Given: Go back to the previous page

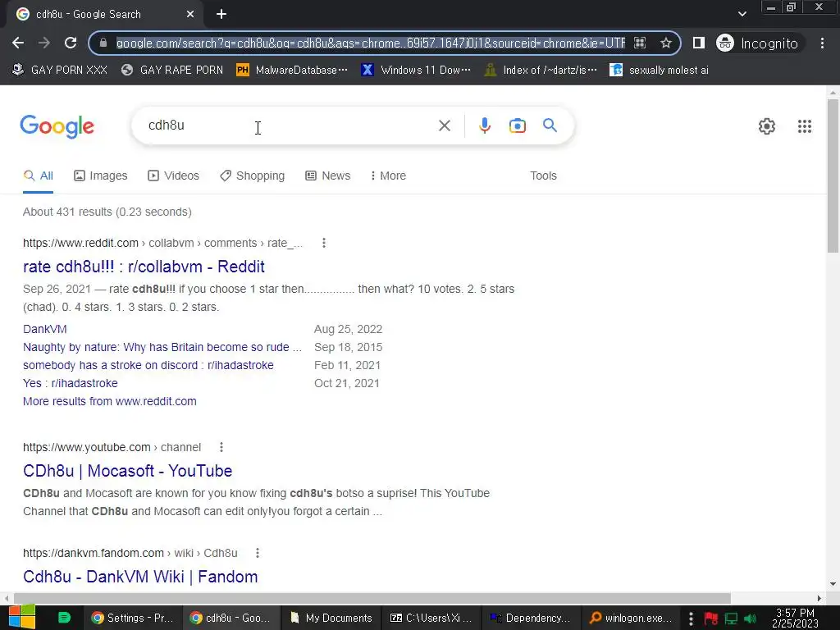Looking at the screenshot, I should click(x=18, y=43).
